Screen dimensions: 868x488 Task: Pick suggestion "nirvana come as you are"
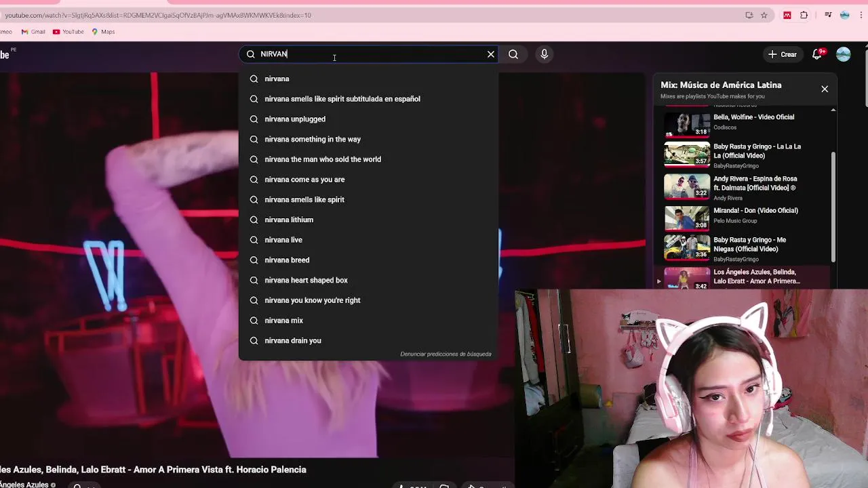point(368,180)
